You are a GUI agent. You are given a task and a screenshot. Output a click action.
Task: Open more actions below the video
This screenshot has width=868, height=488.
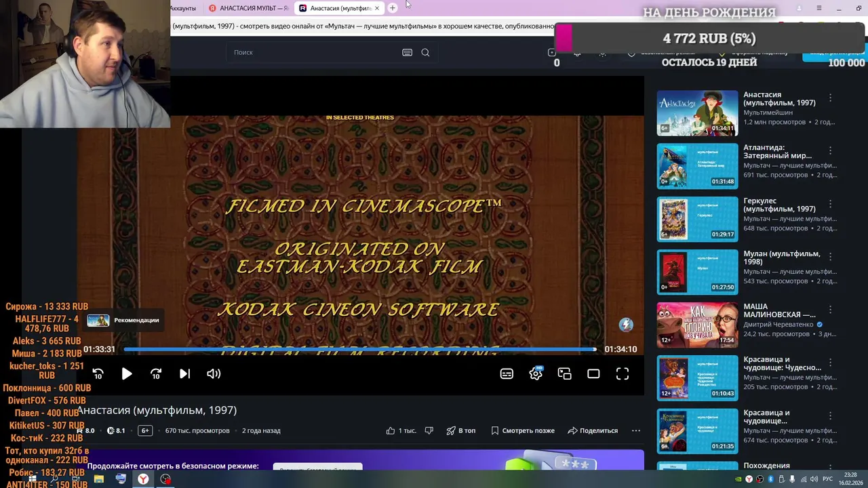(x=635, y=430)
